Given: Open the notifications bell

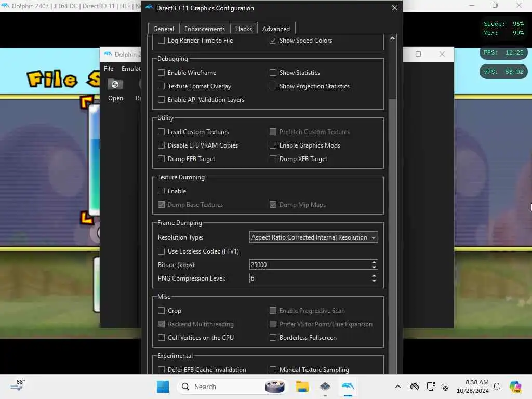Looking at the screenshot, I should tap(497, 387).
